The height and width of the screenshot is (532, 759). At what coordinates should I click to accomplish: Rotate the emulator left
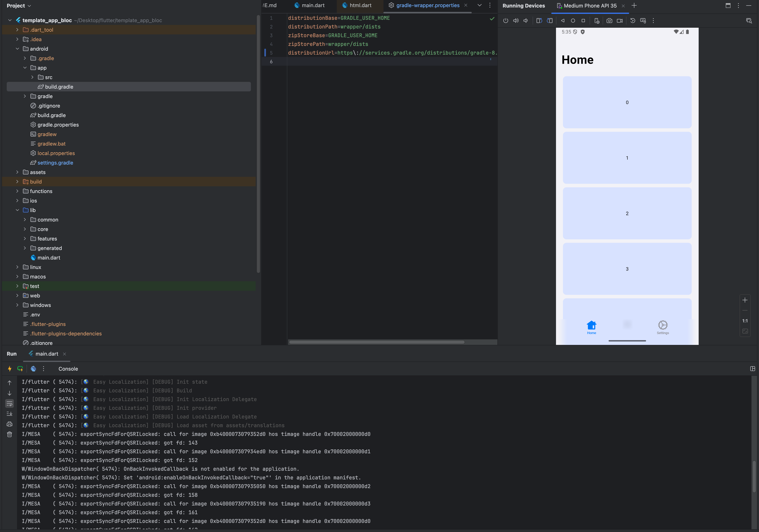(539, 21)
